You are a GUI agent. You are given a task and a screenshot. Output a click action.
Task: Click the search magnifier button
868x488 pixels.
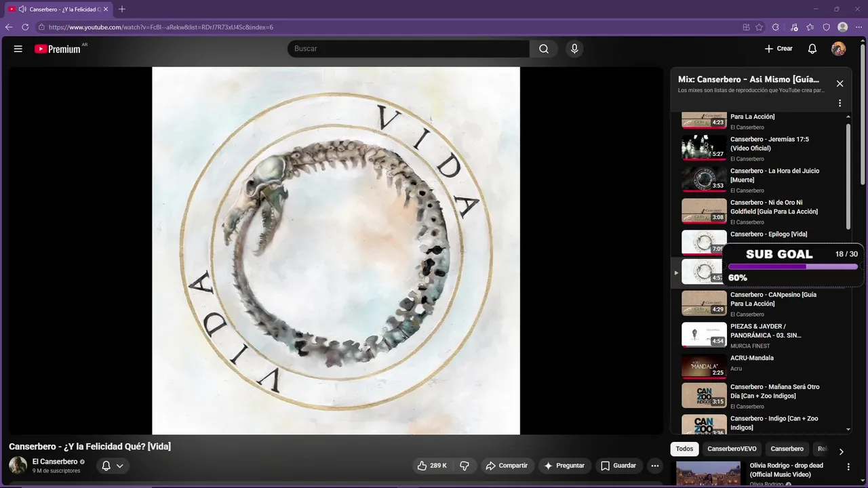[544, 49]
